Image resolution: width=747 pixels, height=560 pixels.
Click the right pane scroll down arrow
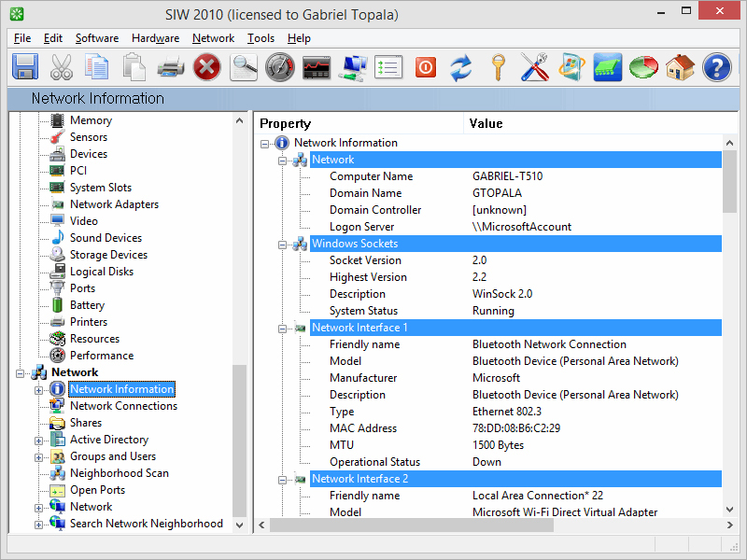[729, 509]
